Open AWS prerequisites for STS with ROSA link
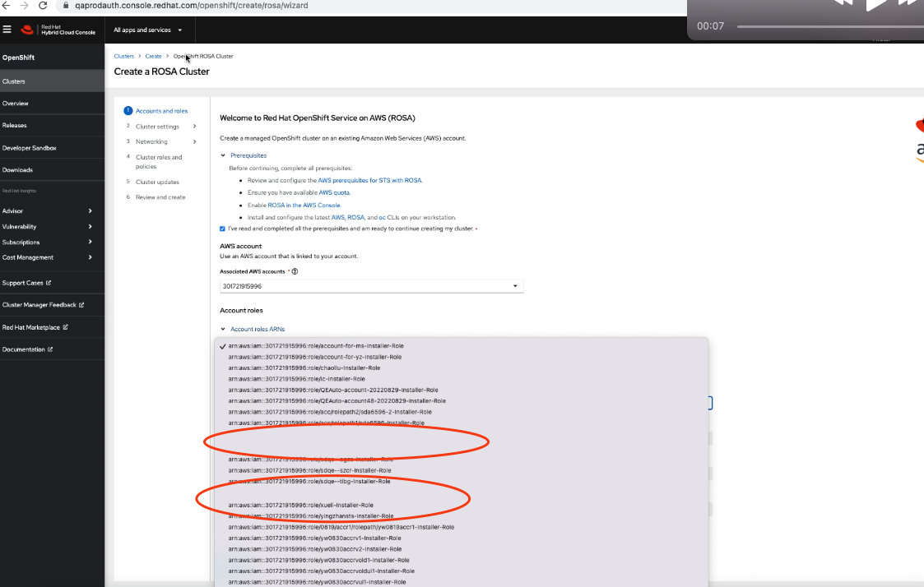Screen dimensions: 924x587 click(x=370, y=180)
